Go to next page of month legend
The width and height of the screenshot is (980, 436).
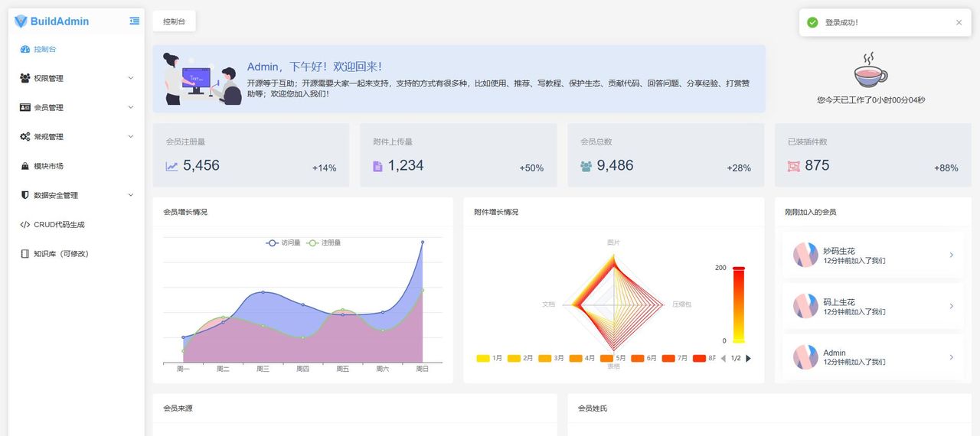click(x=748, y=358)
